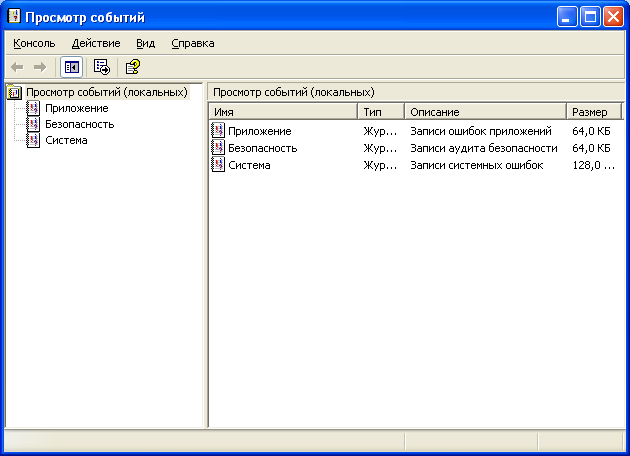Click the Приложение row icon in list
The width and height of the screenshot is (630, 456).
click(218, 131)
